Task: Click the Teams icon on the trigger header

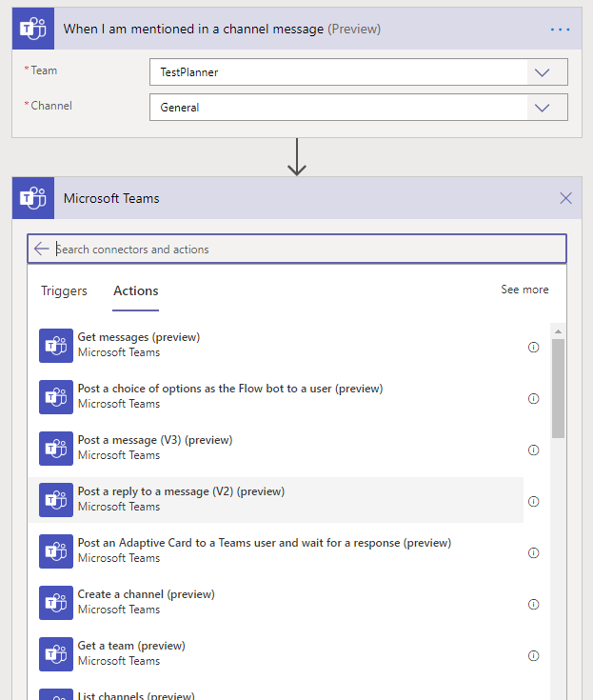Action: (33, 29)
